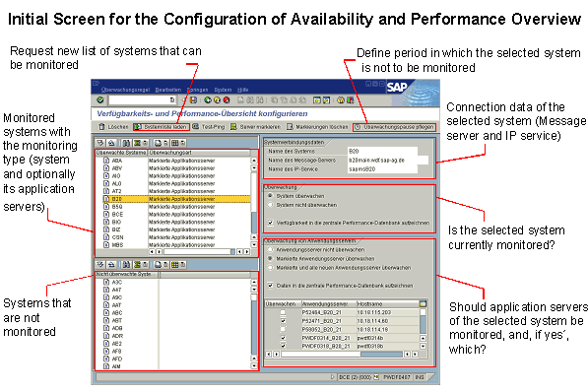Open the Springen menu
The image size is (588, 392).
pyautogui.click(x=197, y=90)
